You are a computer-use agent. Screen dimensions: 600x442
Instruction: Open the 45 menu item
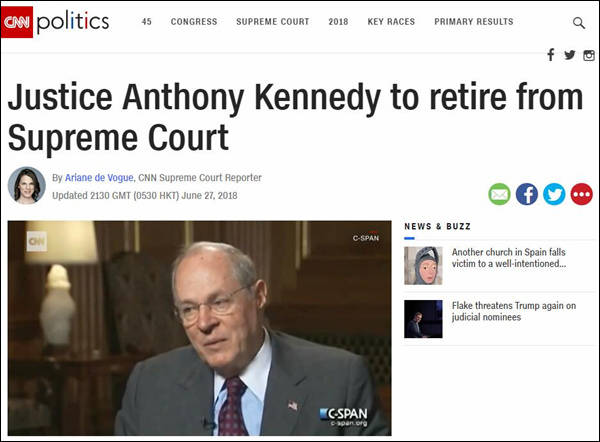coord(147,22)
